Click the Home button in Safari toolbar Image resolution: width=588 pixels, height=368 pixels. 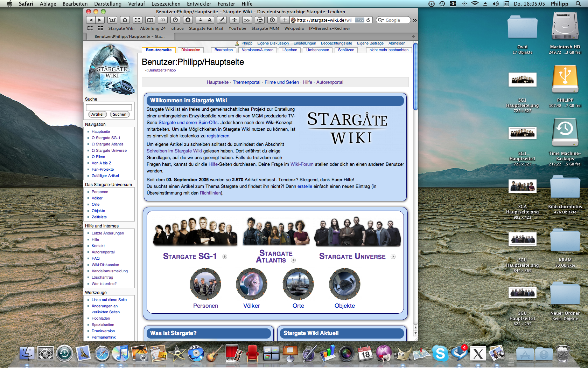(x=125, y=20)
